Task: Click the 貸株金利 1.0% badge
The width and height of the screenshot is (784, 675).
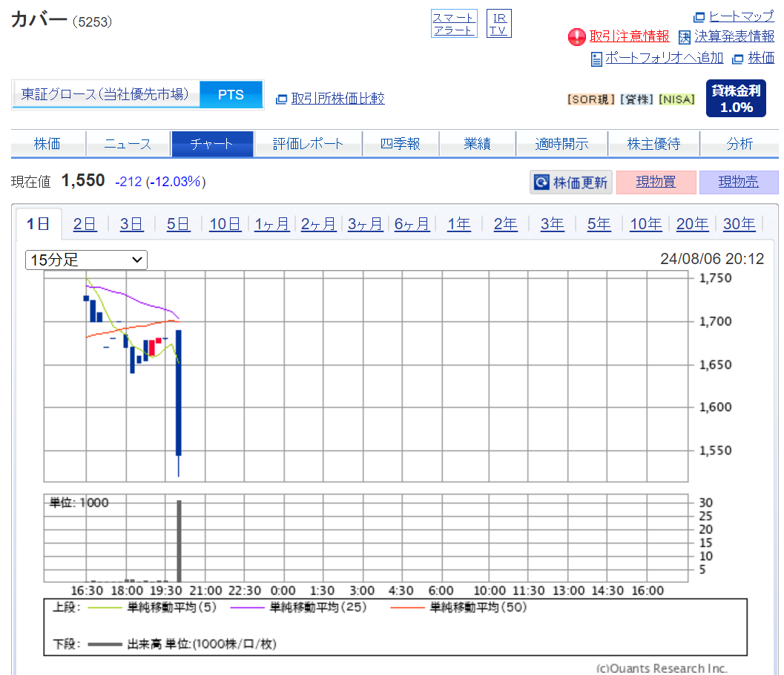Action: (736, 99)
